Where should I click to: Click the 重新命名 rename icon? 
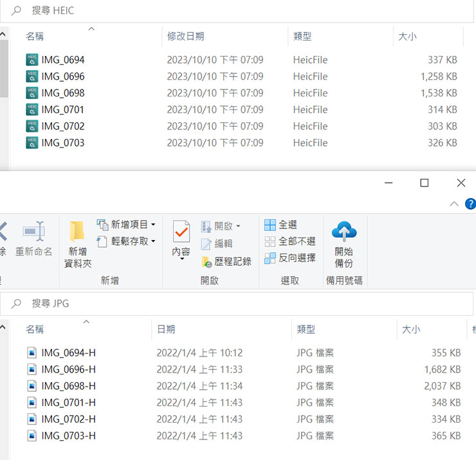click(x=33, y=232)
